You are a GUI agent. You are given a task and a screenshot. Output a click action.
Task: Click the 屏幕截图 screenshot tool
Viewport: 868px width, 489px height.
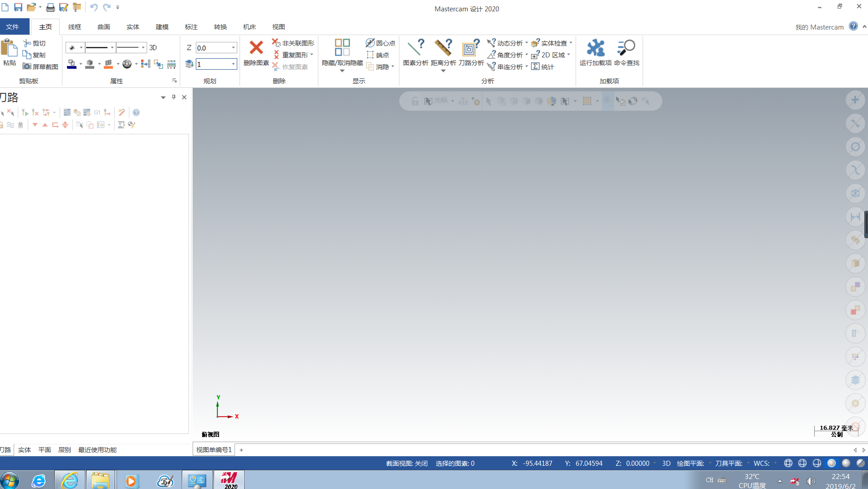40,66
